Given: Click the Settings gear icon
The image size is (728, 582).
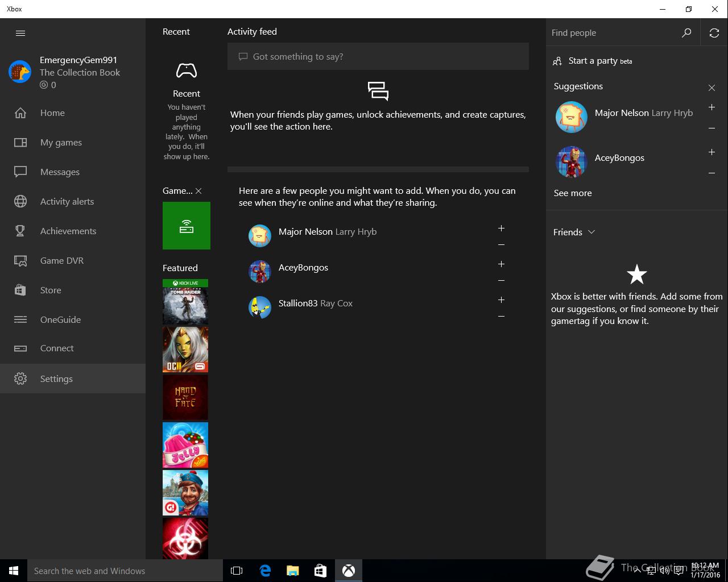Looking at the screenshot, I should [20, 379].
